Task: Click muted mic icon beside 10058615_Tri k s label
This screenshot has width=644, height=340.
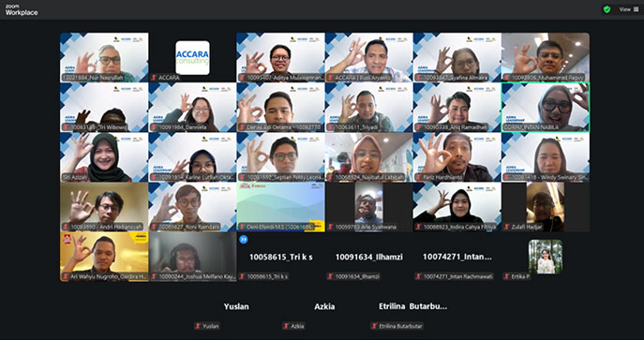Action: coord(243,276)
